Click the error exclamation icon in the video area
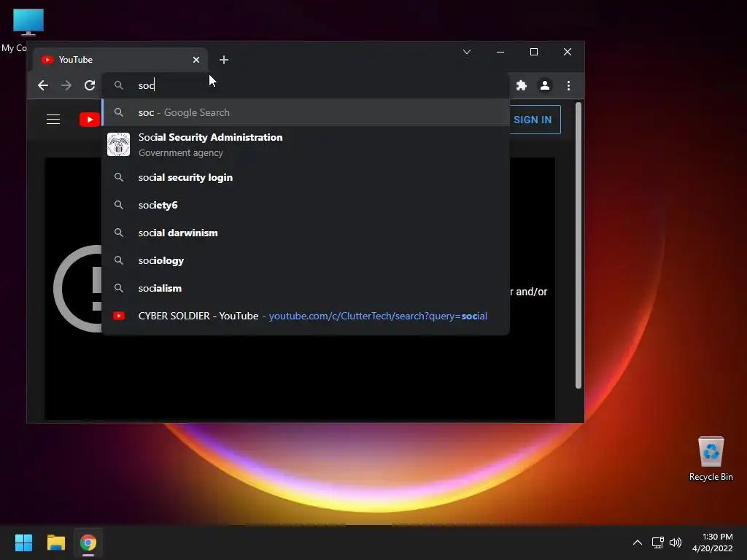Viewport: 747px width, 560px height. pos(79,288)
